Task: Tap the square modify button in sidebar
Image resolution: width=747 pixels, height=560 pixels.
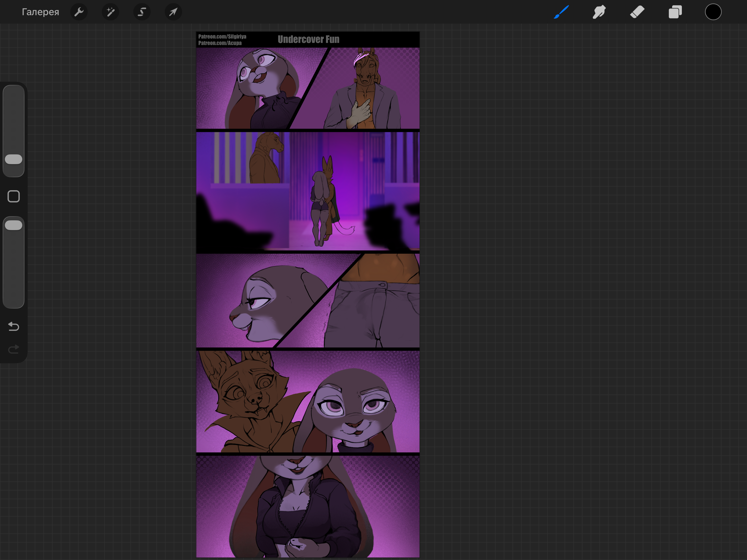Action: point(14,196)
